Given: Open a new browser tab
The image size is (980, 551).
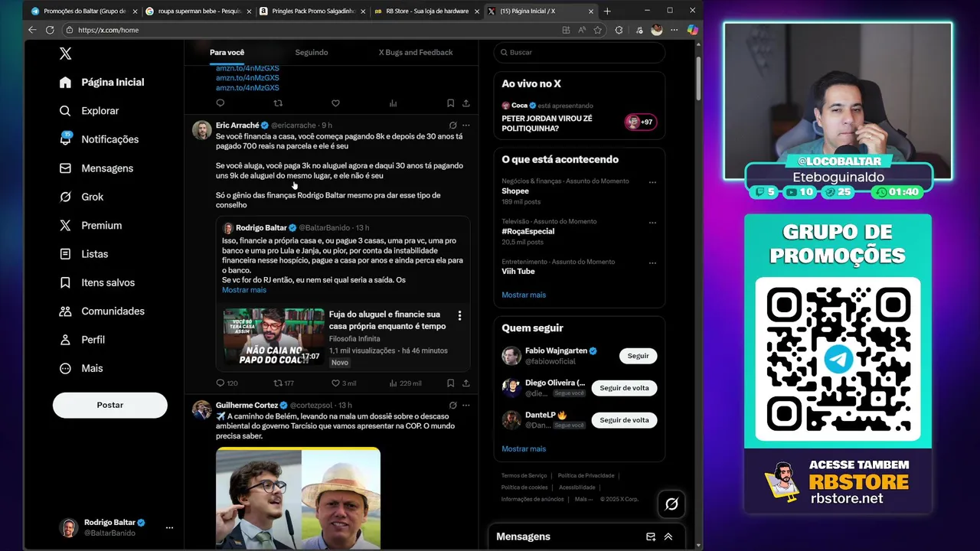Looking at the screenshot, I should point(607,11).
